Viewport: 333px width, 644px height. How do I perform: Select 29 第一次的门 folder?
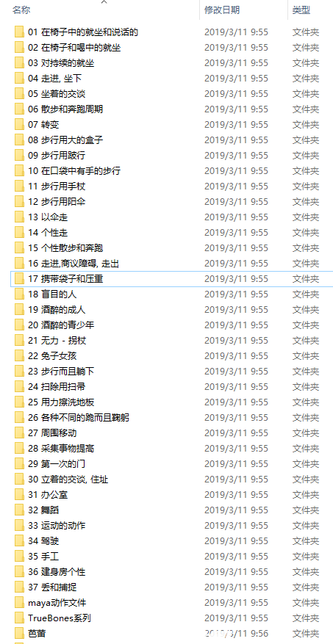click(x=57, y=463)
